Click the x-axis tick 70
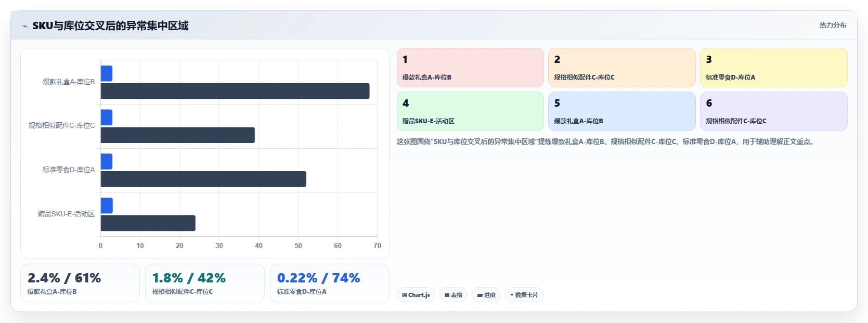This screenshot has height=323, width=868. (377, 246)
